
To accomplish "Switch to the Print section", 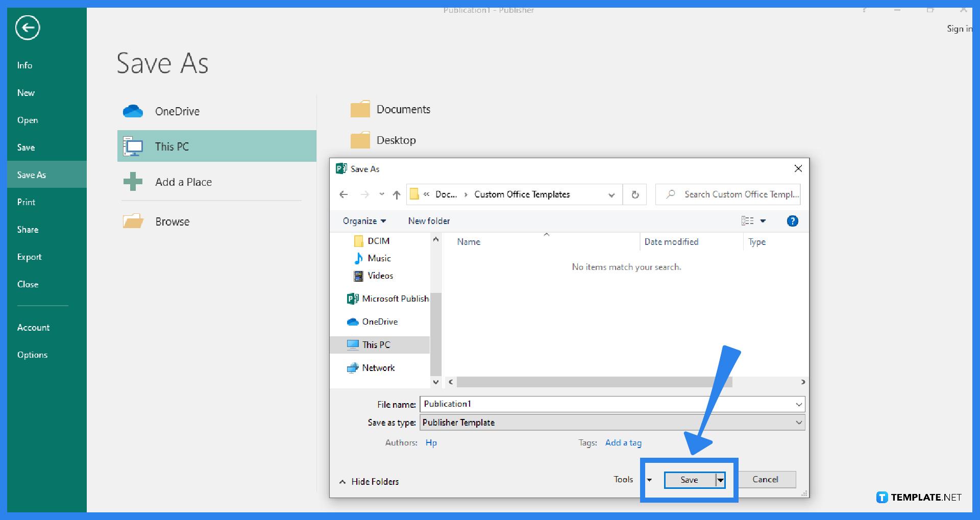I will pyautogui.click(x=26, y=202).
